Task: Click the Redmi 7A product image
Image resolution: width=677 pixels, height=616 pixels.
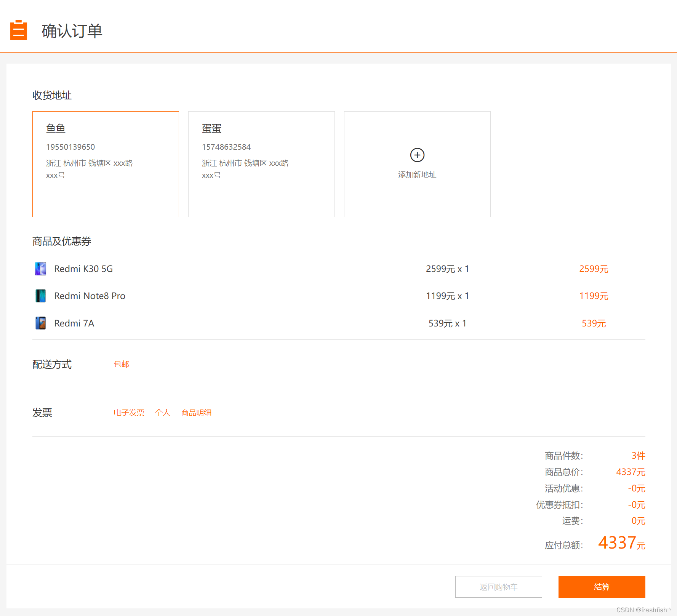Action: [x=40, y=323]
